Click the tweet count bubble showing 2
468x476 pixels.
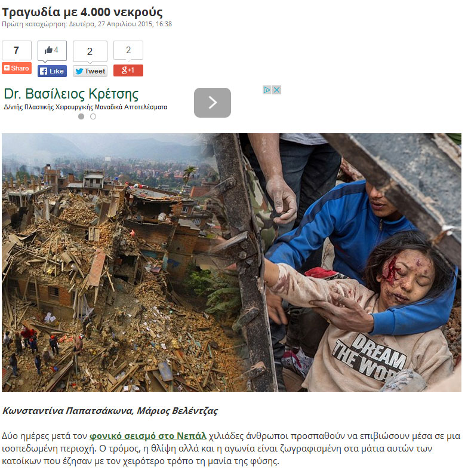(90, 51)
